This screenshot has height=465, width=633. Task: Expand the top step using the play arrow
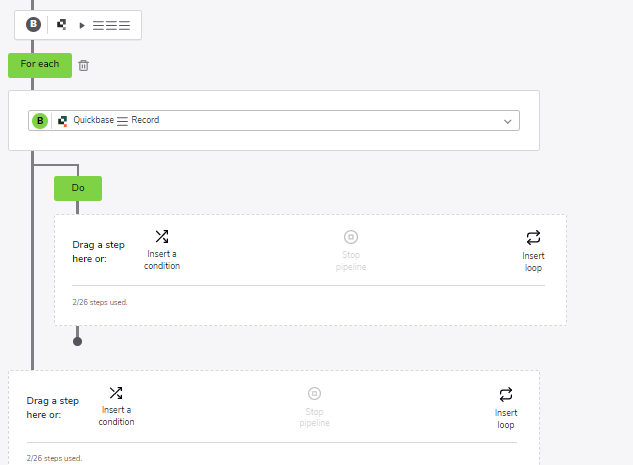click(x=82, y=25)
